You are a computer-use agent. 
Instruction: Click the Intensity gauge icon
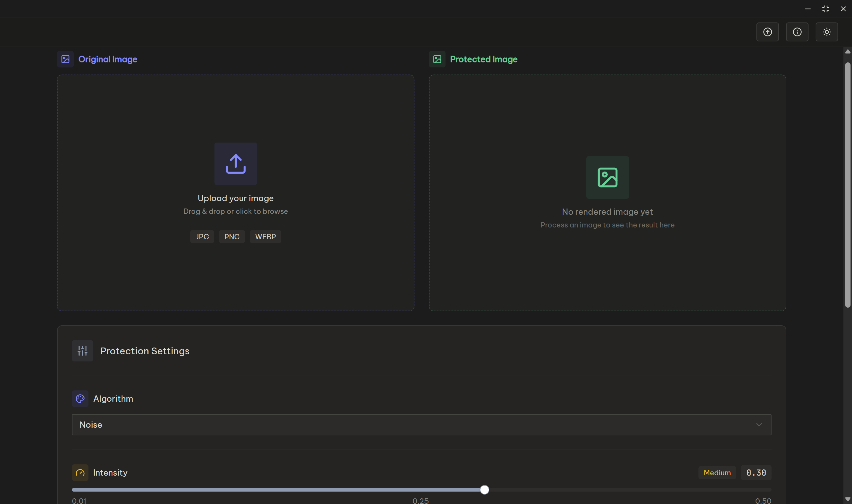(x=80, y=472)
